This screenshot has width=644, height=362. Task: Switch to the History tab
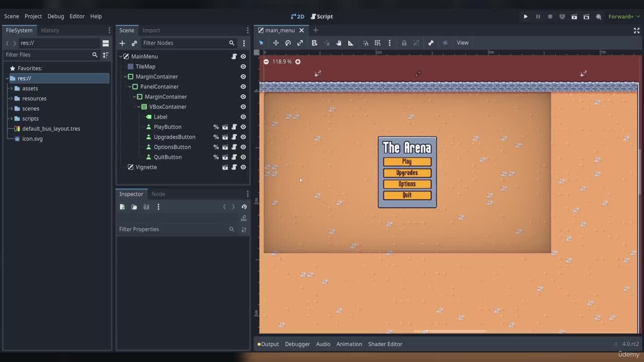[50, 30]
